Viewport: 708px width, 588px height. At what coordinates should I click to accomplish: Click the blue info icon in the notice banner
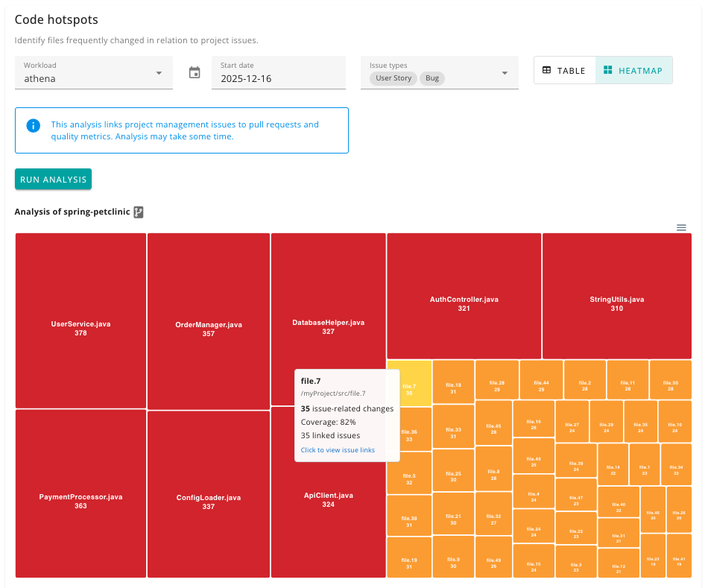33,125
